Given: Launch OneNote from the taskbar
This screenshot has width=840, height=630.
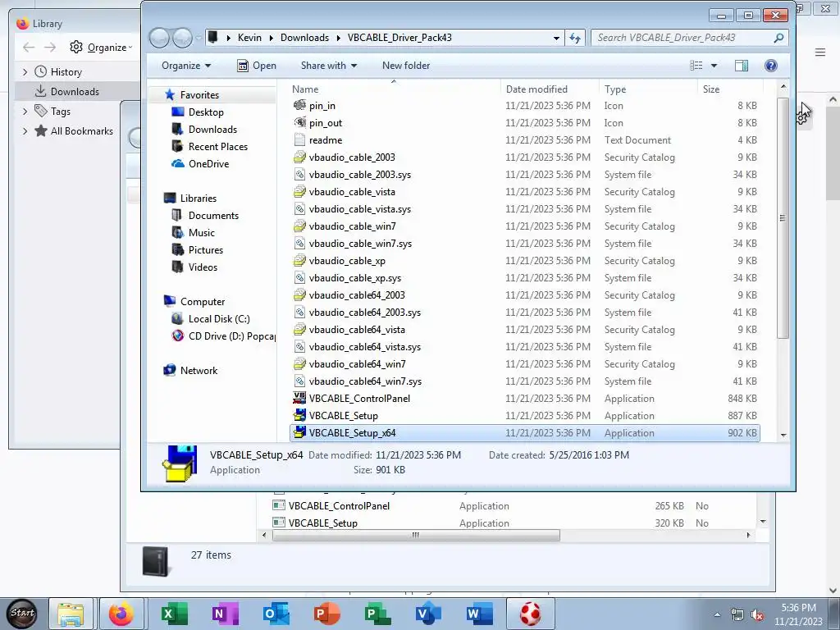Looking at the screenshot, I should (x=225, y=614).
